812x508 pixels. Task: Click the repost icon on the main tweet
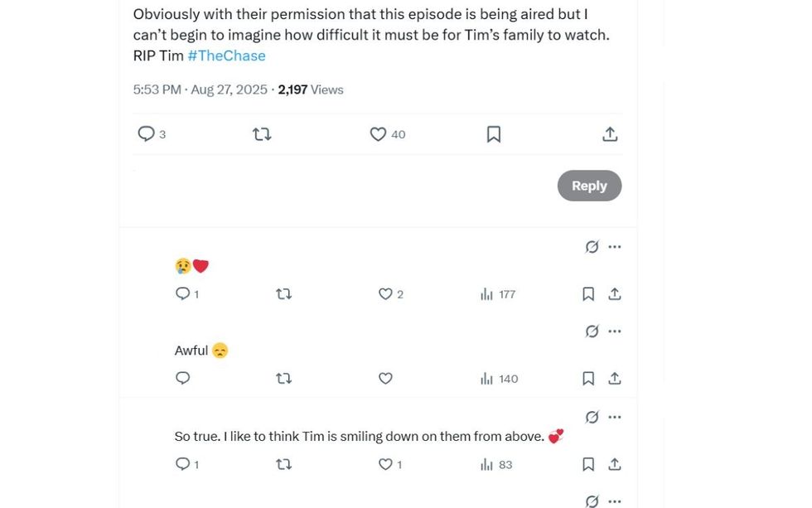click(x=262, y=133)
